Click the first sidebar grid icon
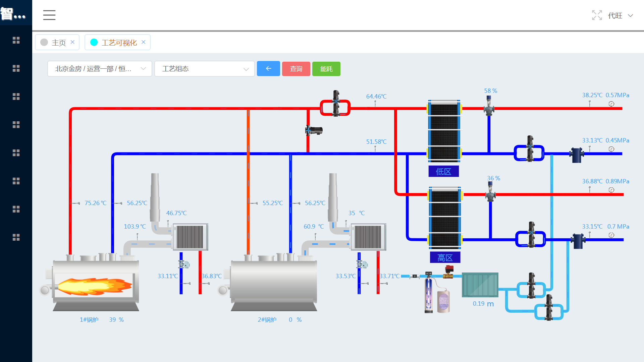Viewport: 644px width, 362px height. point(16,40)
